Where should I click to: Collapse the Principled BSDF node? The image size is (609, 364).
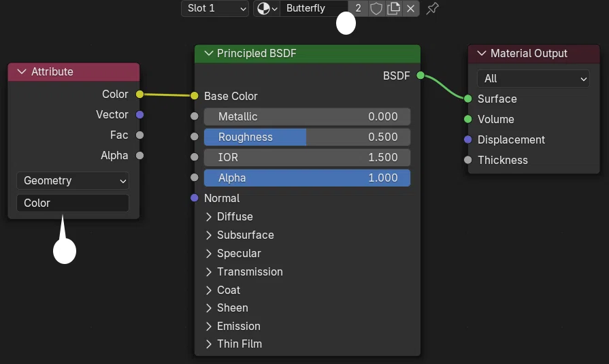(x=209, y=53)
